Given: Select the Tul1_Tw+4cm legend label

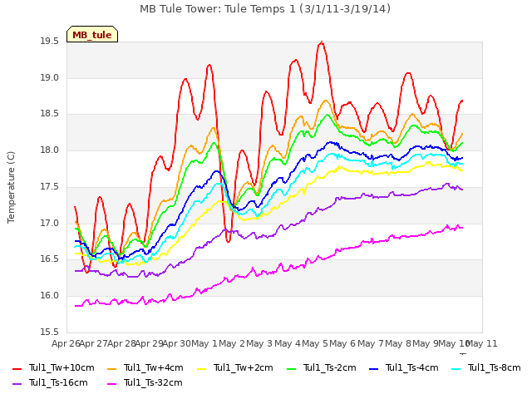Looking at the screenshot, I should (x=153, y=367).
